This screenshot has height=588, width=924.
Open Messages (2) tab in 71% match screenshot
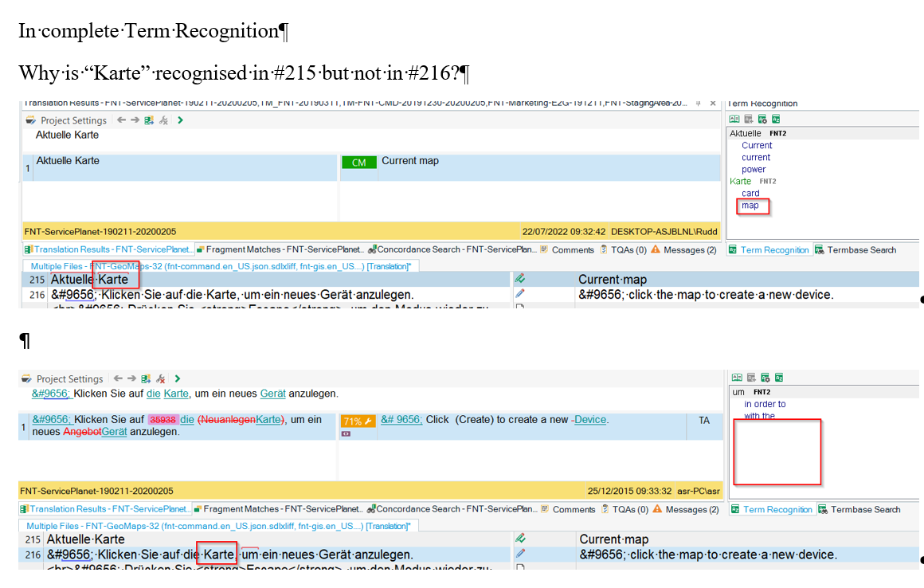click(686, 509)
